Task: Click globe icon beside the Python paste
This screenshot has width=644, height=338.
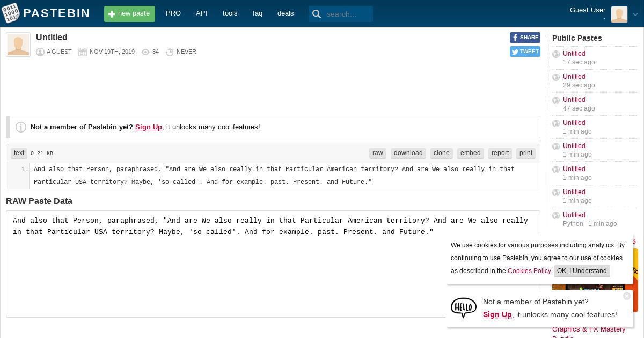Action: click(556, 216)
